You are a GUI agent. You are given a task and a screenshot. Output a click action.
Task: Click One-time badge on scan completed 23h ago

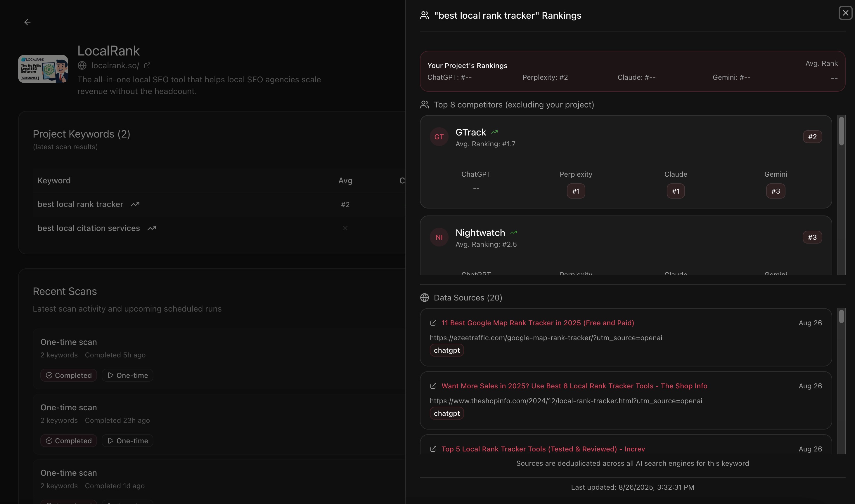coord(127,441)
